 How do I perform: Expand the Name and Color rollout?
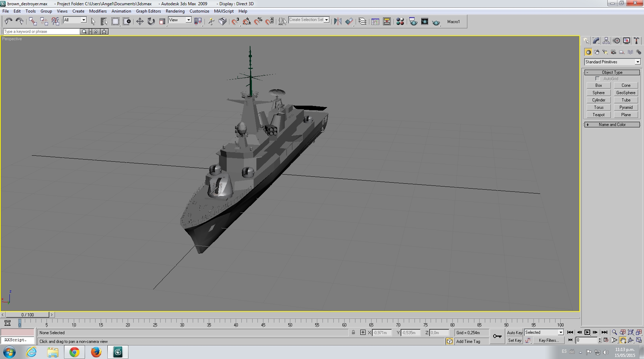click(612, 125)
